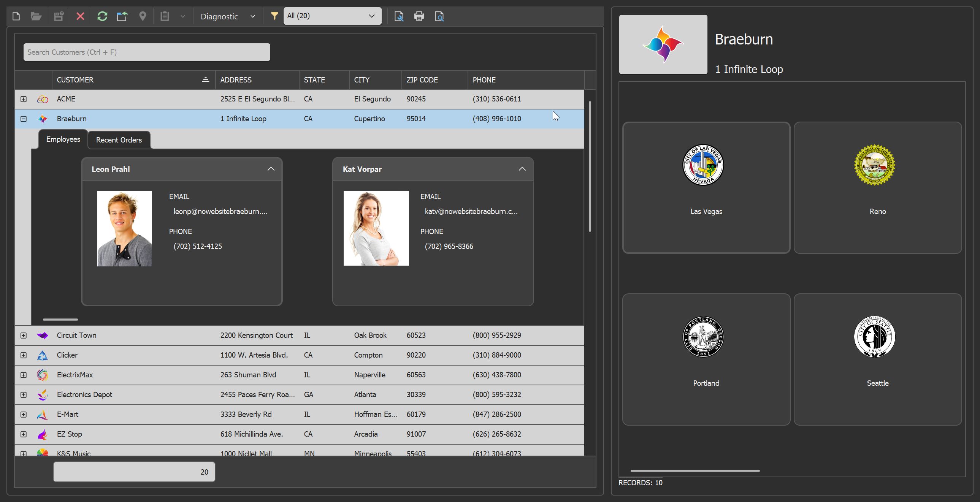Collapse the Kat Vorpar card
The image size is (980, 502).
(522, 169)
